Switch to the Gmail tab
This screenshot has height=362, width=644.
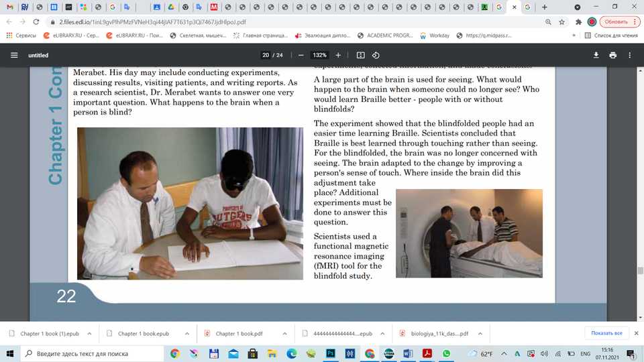tap(10, 7)
